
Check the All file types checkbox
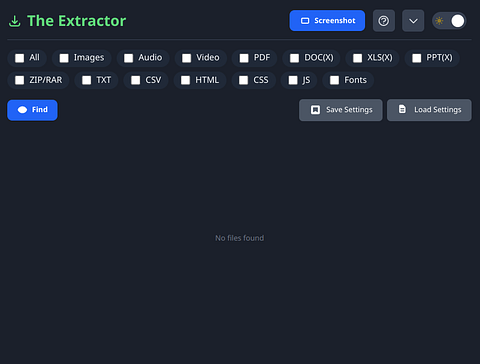click(20, 58)
